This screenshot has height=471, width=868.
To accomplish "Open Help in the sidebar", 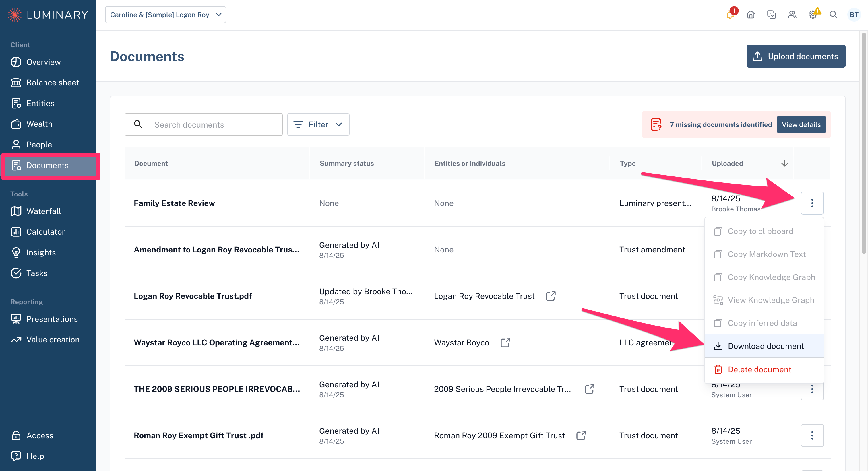I will pos(48,456).
